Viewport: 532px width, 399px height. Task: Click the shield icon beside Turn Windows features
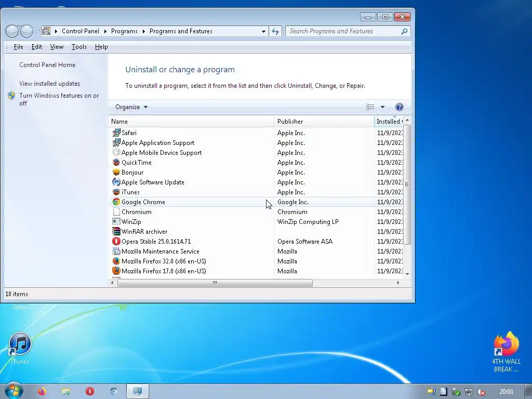click(x=11, y=96)
